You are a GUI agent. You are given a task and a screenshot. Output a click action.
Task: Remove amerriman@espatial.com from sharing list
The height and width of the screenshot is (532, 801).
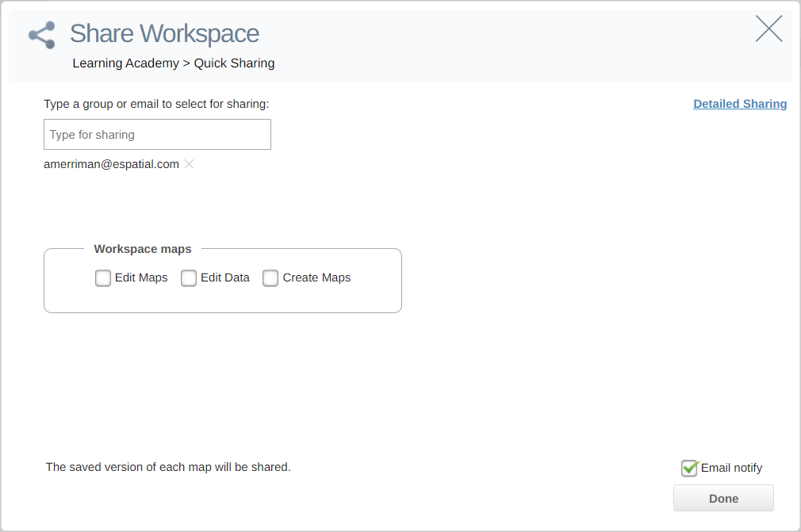(x=189, y=164)
